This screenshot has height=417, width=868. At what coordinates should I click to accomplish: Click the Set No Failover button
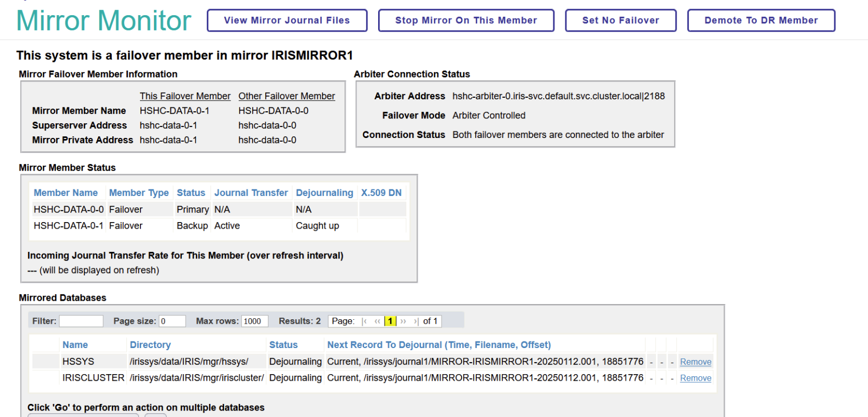[x=620, y=21]
